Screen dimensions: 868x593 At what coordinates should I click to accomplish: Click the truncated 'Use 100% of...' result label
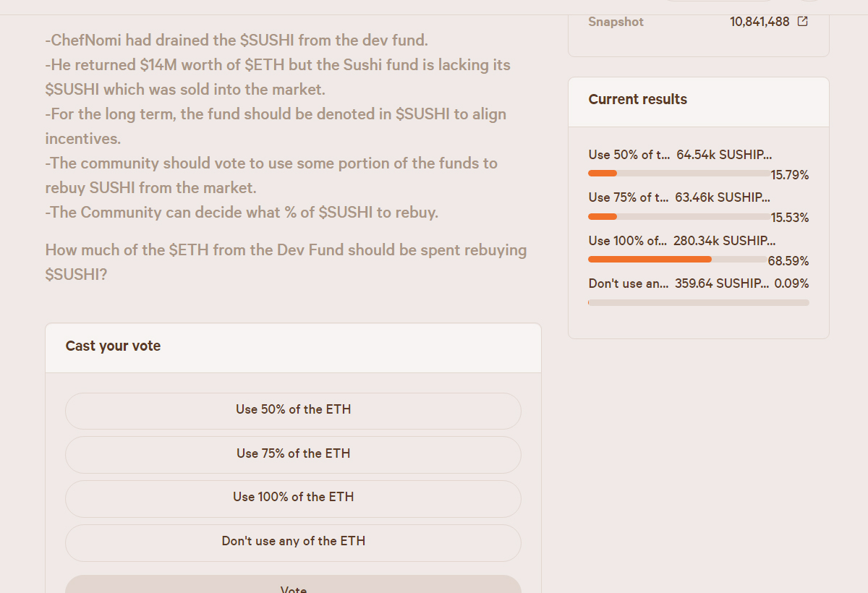[x=628, y=241]
